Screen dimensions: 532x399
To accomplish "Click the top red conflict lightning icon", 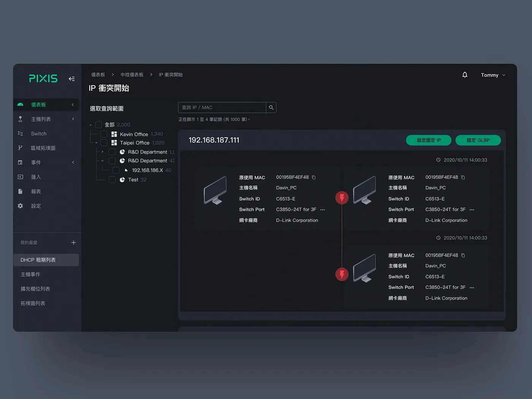I will pyautogui.click(x=342, y=198).
